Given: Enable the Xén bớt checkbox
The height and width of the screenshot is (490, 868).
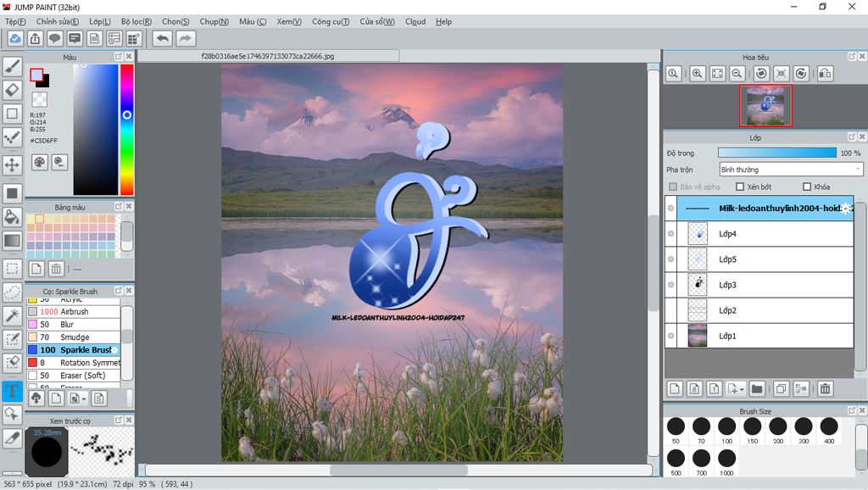Looking at the screenshot, I should pos(740,187).
